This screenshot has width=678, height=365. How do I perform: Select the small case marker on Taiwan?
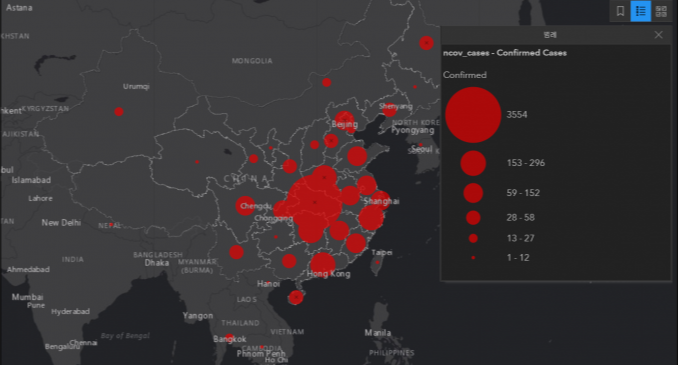(377, 262)
